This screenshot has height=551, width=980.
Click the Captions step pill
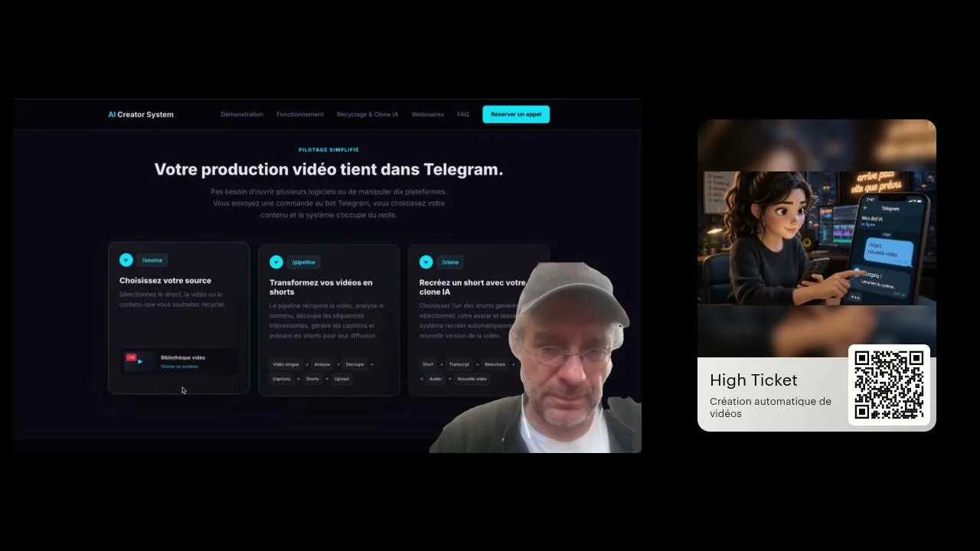(x=282, y=379)
